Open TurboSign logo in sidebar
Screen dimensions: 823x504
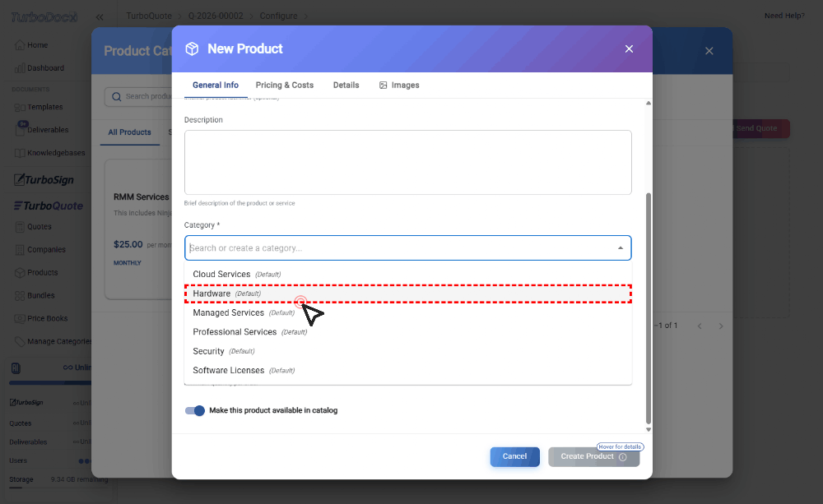coord(44,180)
